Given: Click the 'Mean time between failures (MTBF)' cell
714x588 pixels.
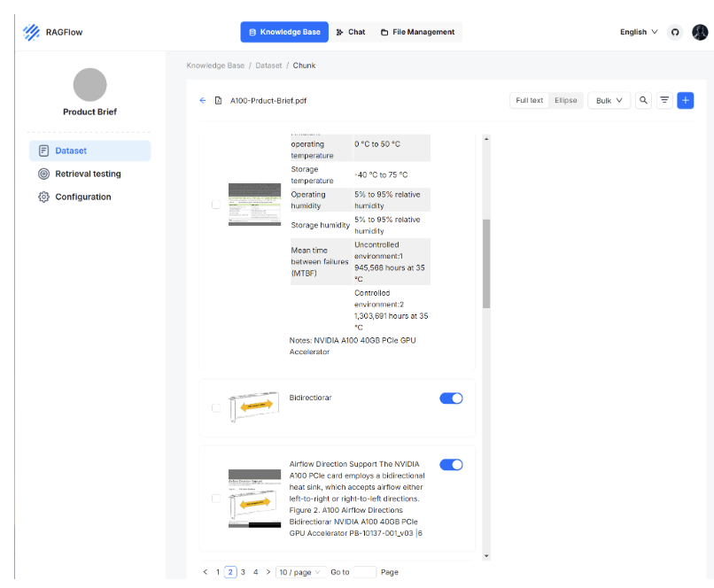Looking at the screenshot, I should point(320,262).
